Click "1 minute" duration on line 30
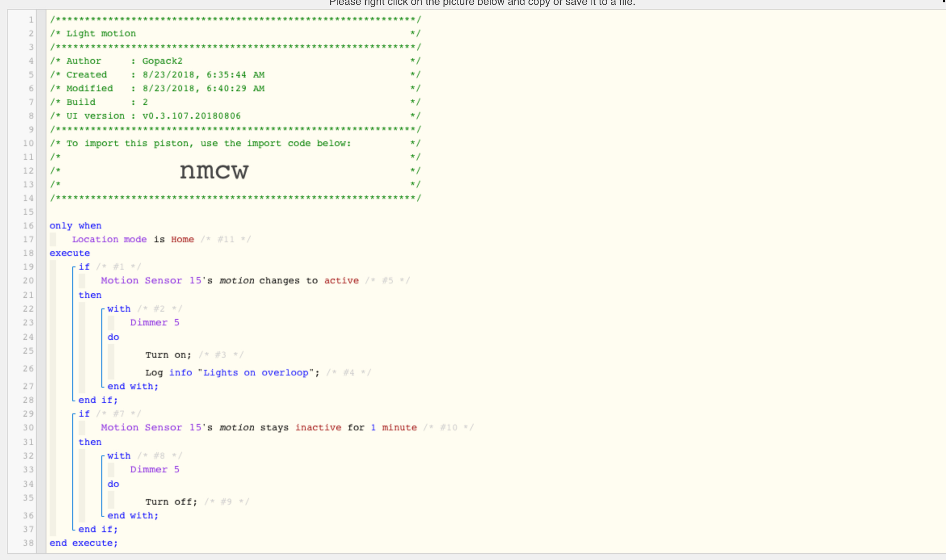 394,428
